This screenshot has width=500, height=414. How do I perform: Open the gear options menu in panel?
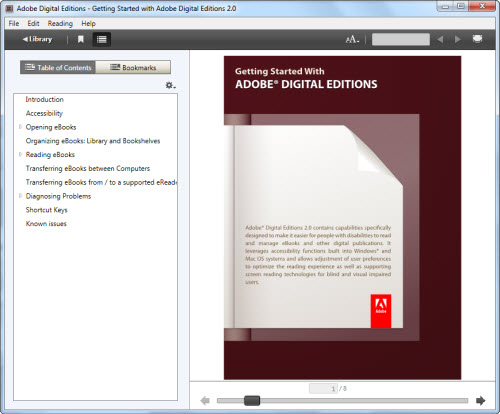tap(170, 85)
